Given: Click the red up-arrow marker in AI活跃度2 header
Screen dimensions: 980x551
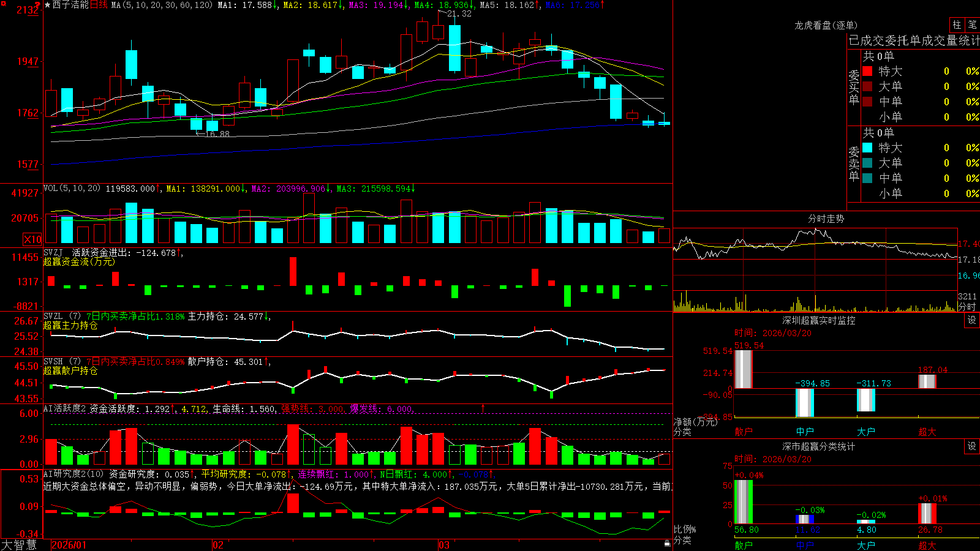Looking at the screenshot, I should [x=483, y=408].
